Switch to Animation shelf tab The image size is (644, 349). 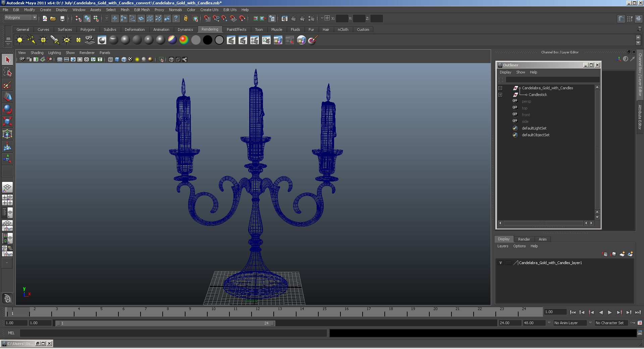point(161,30)
